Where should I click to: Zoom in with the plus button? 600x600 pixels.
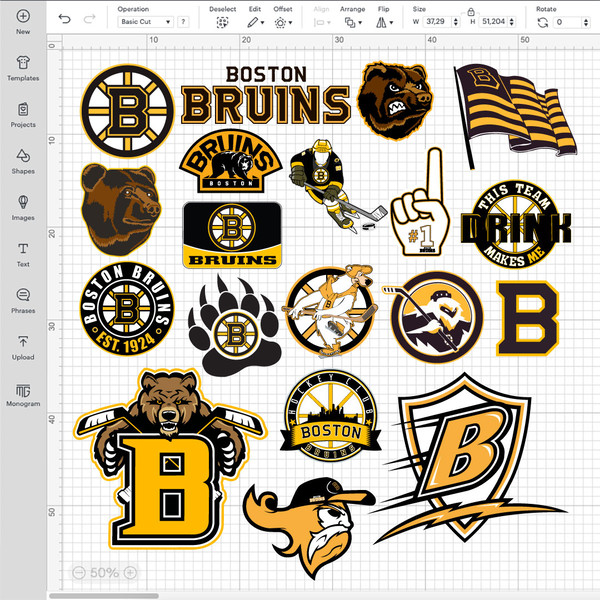130,572
